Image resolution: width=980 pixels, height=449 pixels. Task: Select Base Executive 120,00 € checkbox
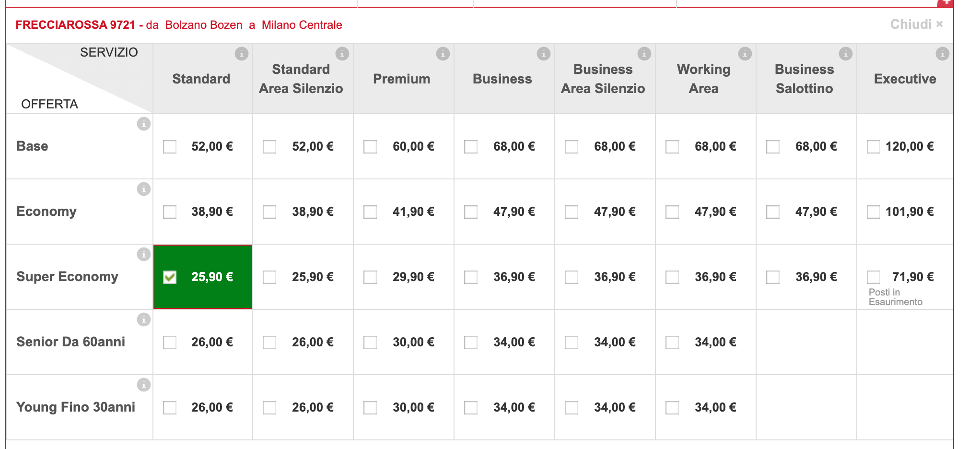[x=874, y=147]
